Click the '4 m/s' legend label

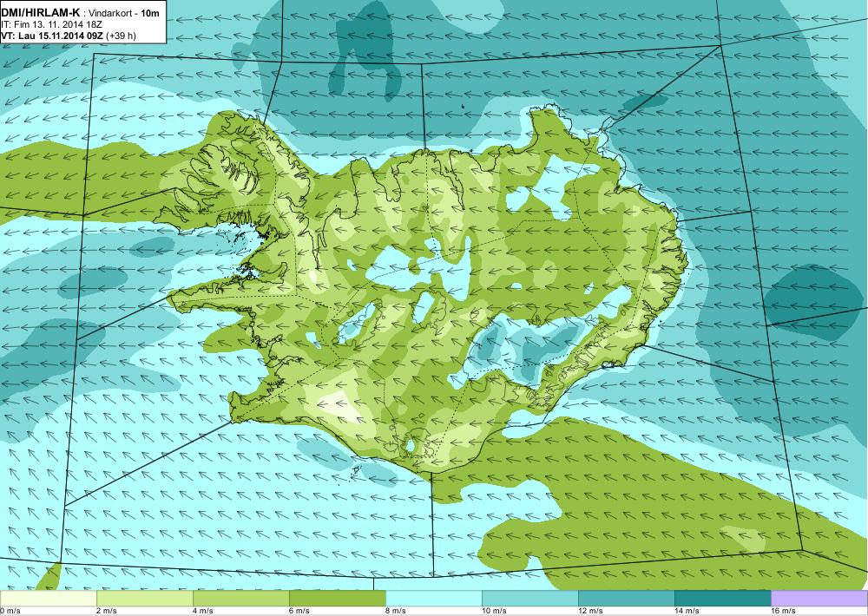(x=203, y=611)
